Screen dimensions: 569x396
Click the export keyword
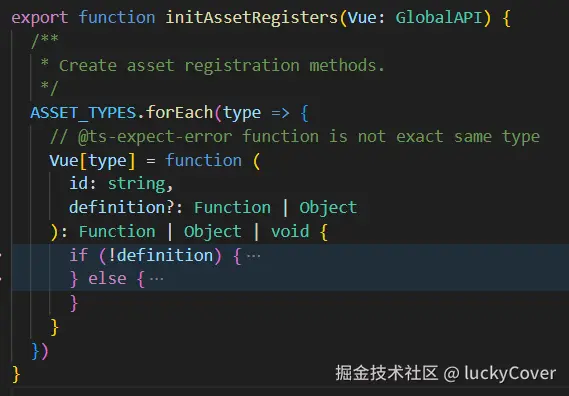coord(40,17)
